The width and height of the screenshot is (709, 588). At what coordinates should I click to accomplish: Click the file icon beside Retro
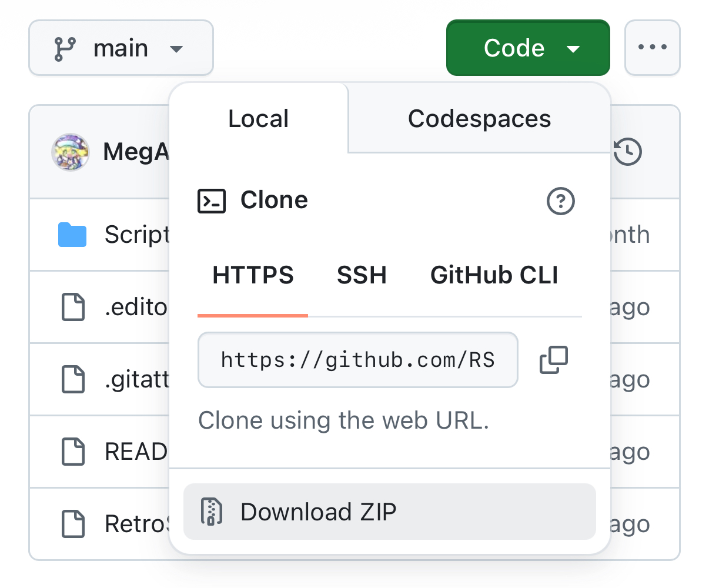click(73, 524)
